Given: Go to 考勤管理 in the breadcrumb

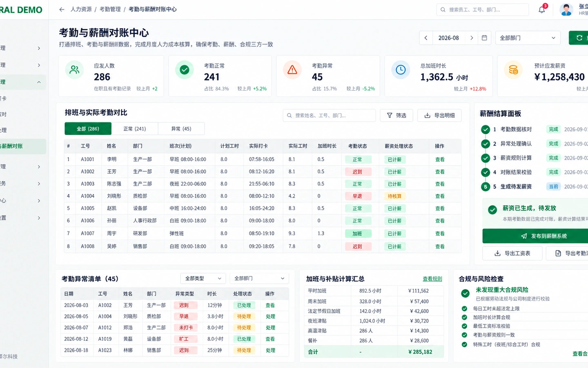Looking at the screenshot, I should (x=110, y=9).
